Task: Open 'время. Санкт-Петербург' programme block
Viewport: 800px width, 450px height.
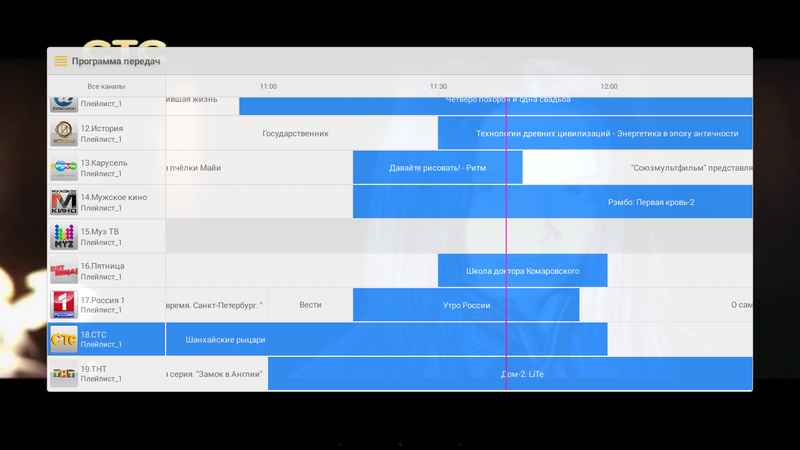Action: pos(216,305)
